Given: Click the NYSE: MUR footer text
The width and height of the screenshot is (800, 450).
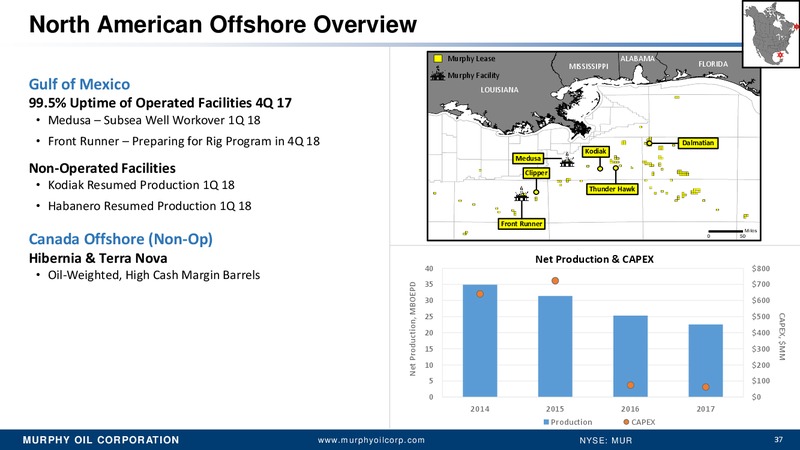Looking at the screenshot, I should coord(606,440).
